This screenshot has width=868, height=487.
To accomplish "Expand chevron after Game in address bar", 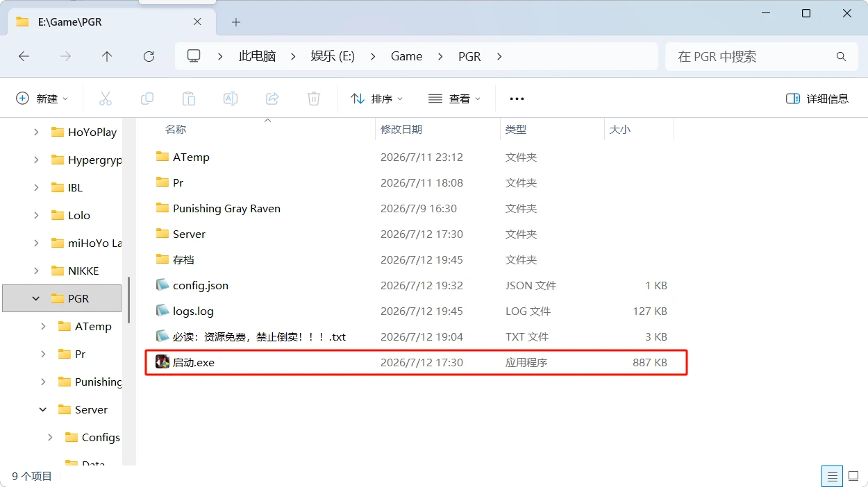I will pyautogui.click(x=440, y=57).
